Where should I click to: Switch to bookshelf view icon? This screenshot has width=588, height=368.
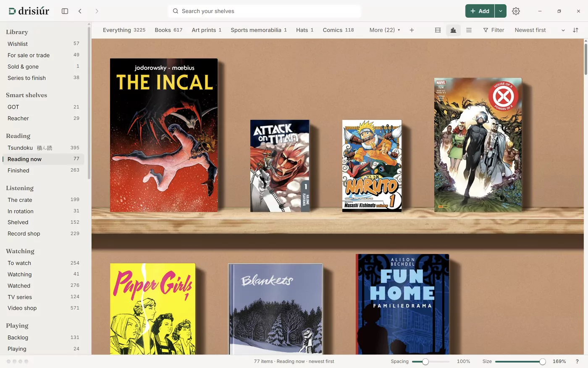point(453,30)
